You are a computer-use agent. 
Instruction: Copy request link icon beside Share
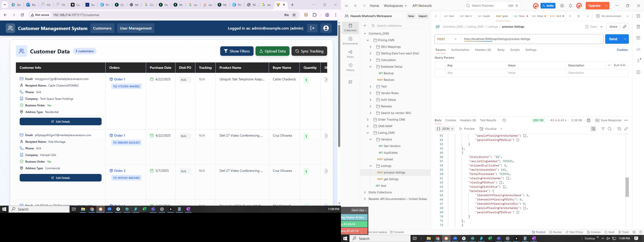point(625,27)
